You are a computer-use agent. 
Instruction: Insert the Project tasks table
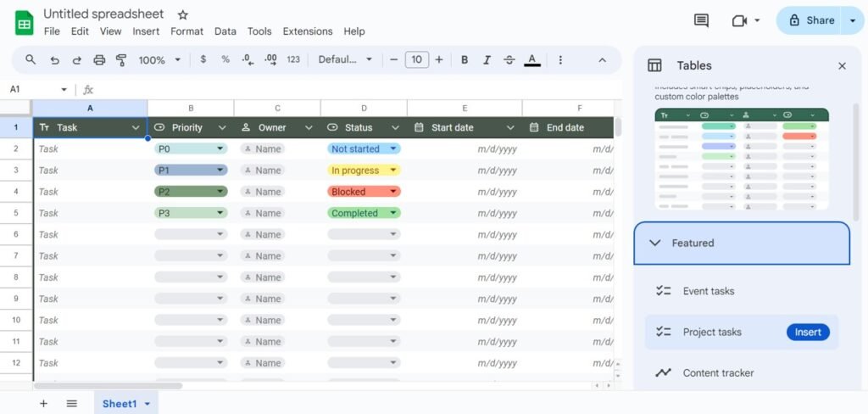tap(808, 332)
